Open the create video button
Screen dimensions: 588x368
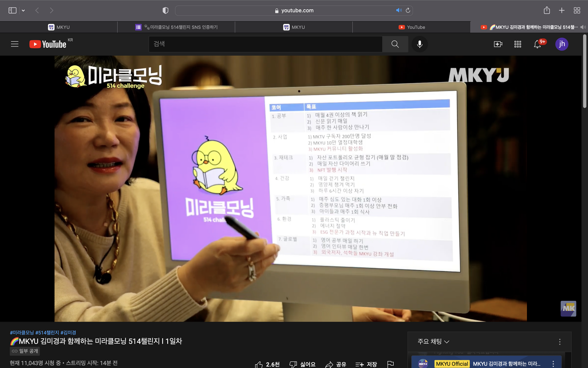click(498, 44)
